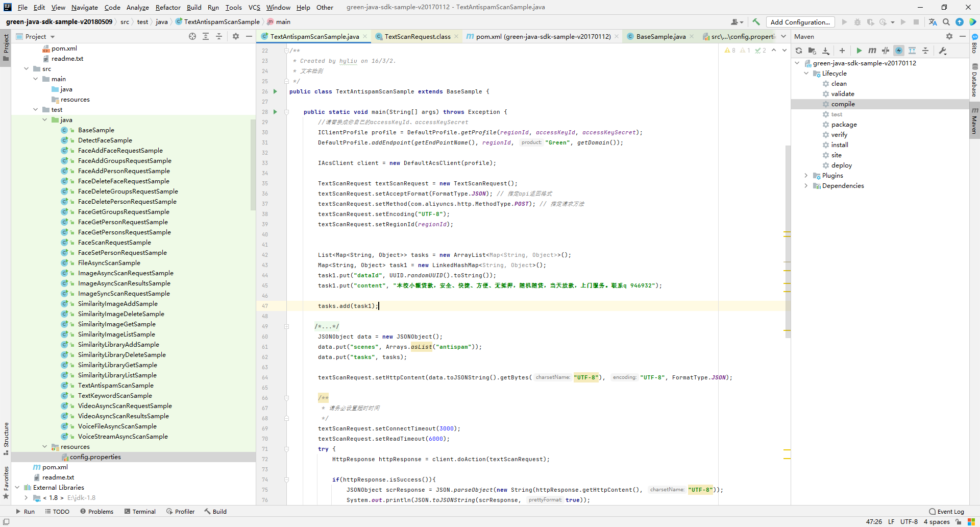The image size is (980, 527).
Task: Hide the Maven tool window
Action: coord(963,36)
